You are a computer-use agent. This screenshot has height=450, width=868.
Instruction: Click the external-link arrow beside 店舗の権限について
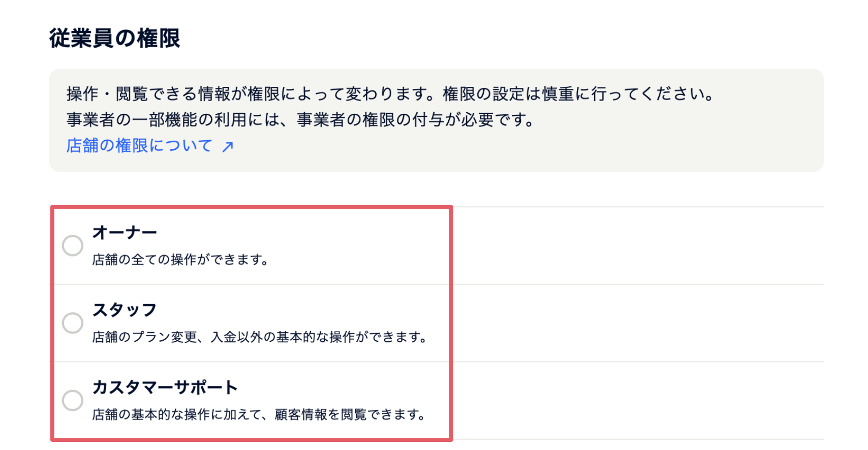(x=228, y=146)
